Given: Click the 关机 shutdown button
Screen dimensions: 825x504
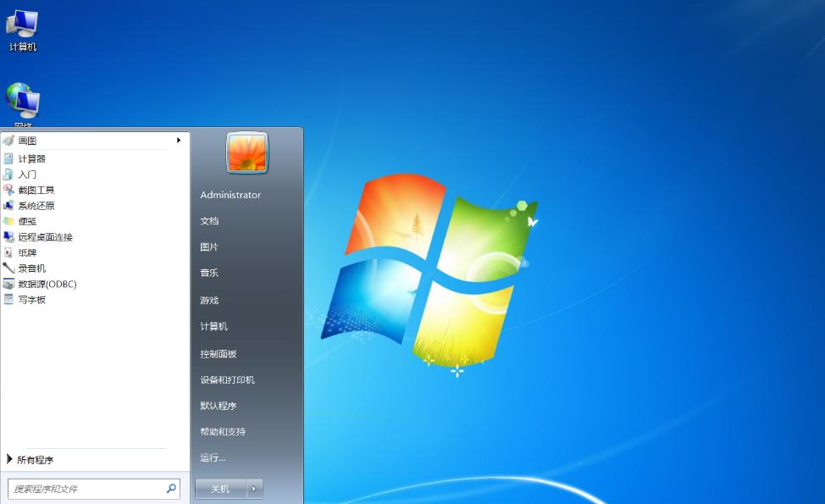Looking at the screenshot, I should click(220, 489).
